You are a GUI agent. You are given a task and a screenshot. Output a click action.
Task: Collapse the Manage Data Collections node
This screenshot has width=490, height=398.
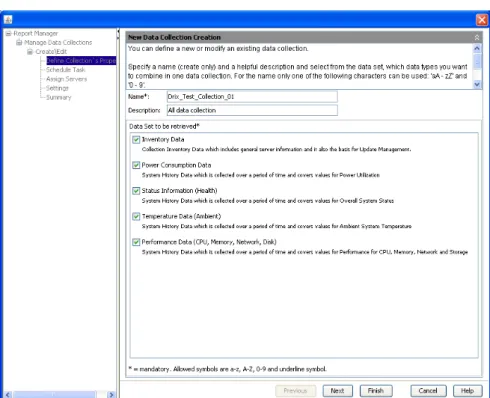coord(19,42)
